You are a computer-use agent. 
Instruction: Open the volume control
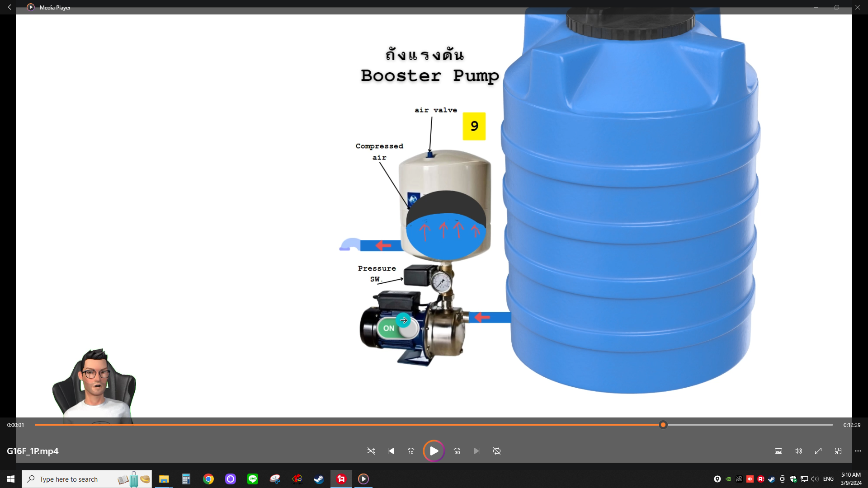click(798, 451)
